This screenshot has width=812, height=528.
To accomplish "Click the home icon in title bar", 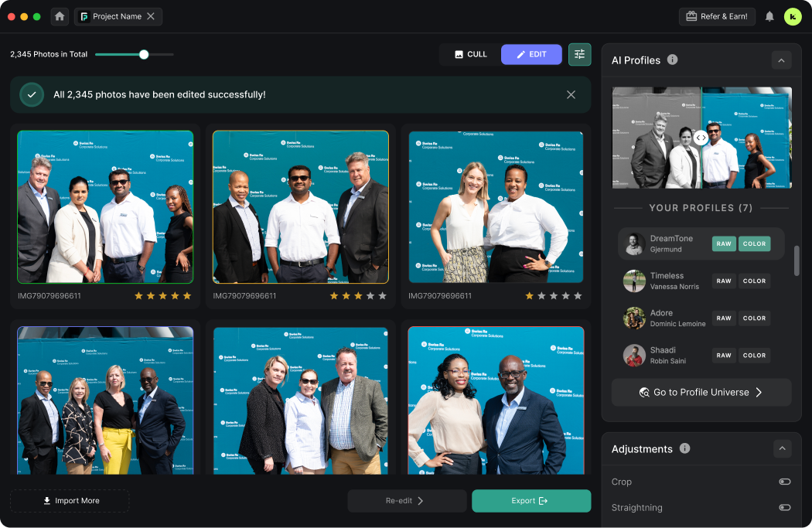I will [x=60, y=16].
